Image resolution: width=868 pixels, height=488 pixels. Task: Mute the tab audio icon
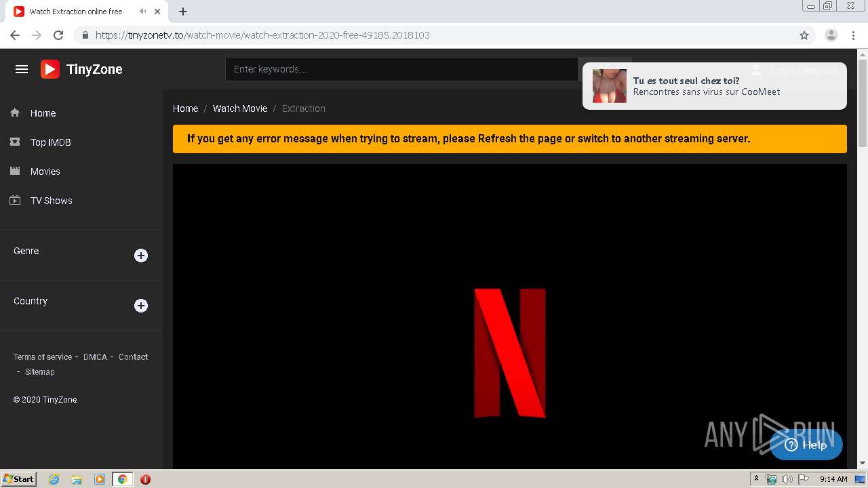pos(142,12)
